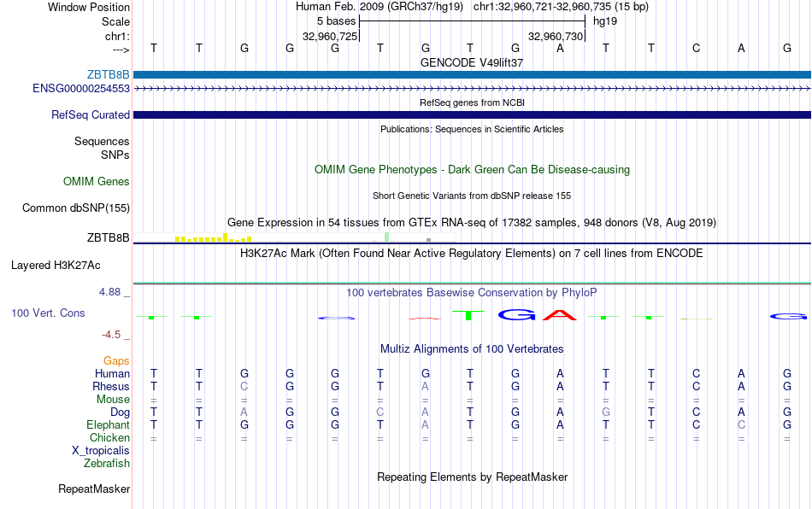Click the ZBTB8B GENCODE transcript bar
Viewport: 812px width, 509px height.
coord(472,75)
